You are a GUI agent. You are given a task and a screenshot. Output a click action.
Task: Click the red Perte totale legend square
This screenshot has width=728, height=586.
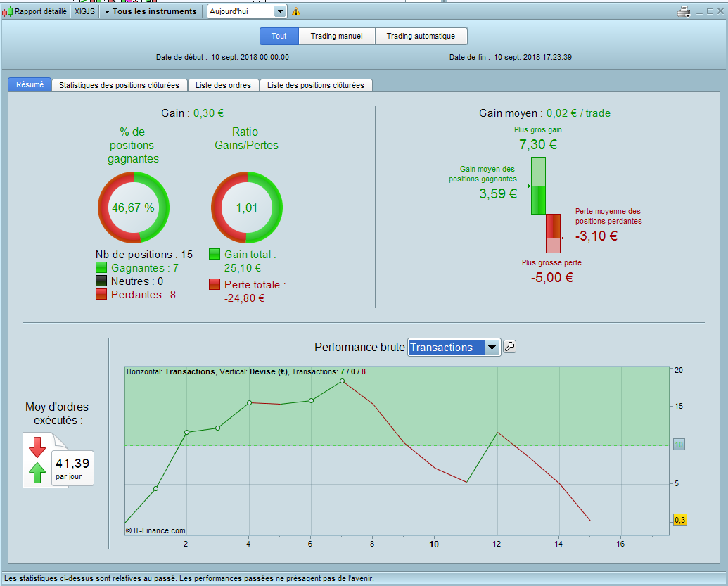[x=215, y=284]
